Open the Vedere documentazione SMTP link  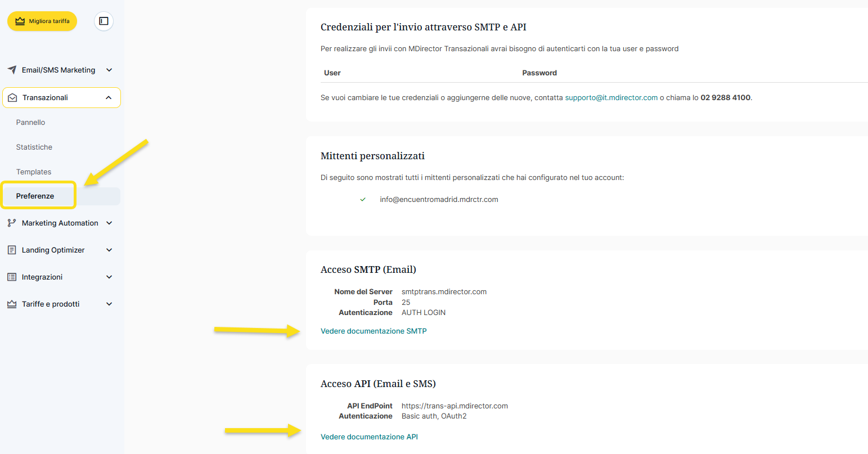coord(374,331)
